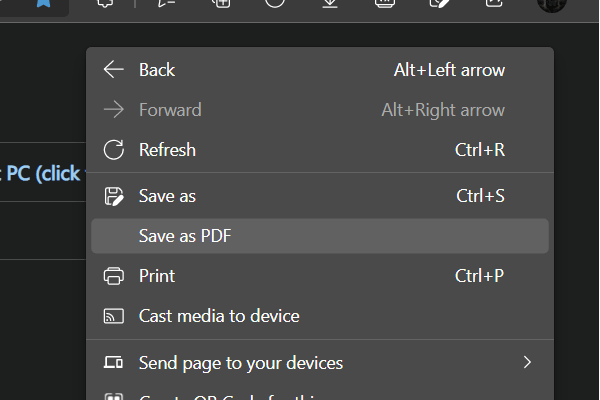The image size is (600, 400).
Task: Refresh the page from context menu
Action: 167,150
